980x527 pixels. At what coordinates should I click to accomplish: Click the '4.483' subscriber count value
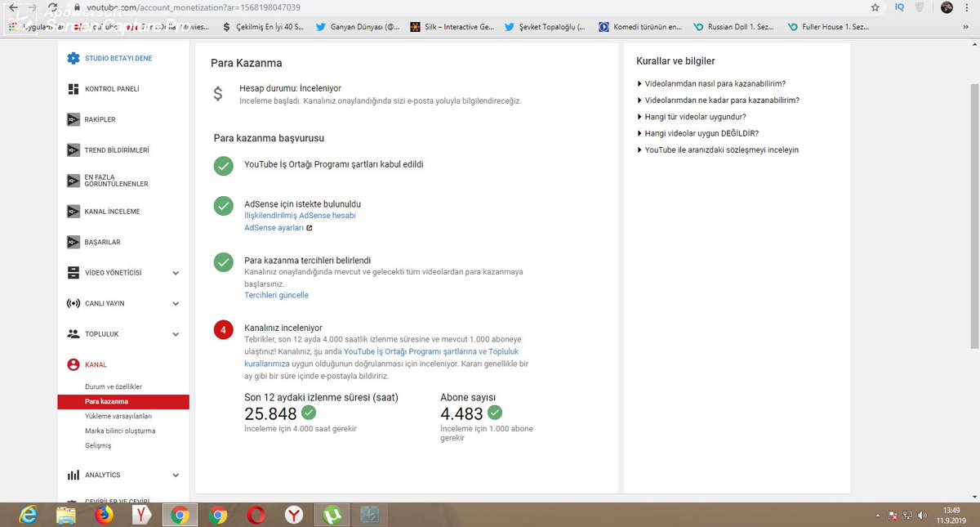[461, 414]
